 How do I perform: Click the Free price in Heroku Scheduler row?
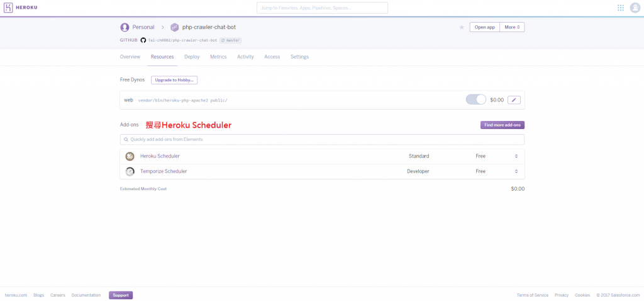tap(480, 156)
